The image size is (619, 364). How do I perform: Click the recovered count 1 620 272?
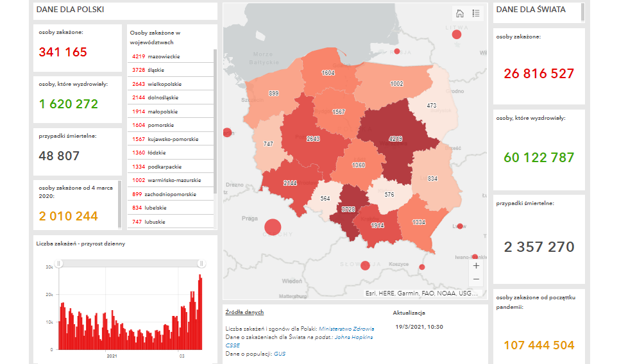pyautogui.click(x=68, y=104)
